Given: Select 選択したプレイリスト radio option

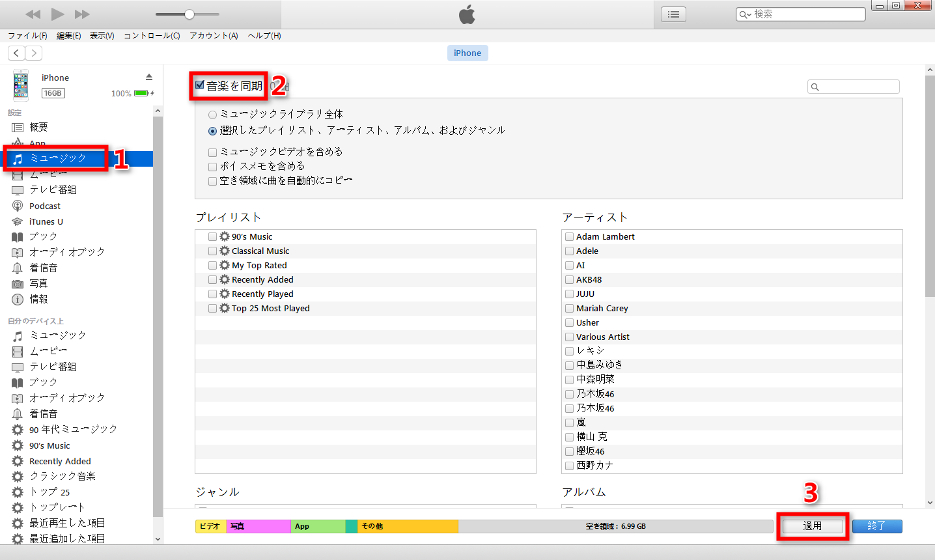Looking at the screenshot, I should click(212, 131).
